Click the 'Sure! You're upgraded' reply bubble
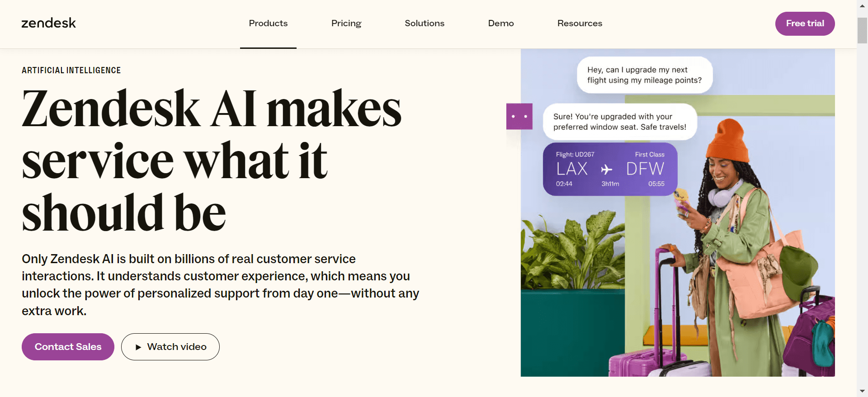This screenshot has height=397, width=868. tap(620, 122)
